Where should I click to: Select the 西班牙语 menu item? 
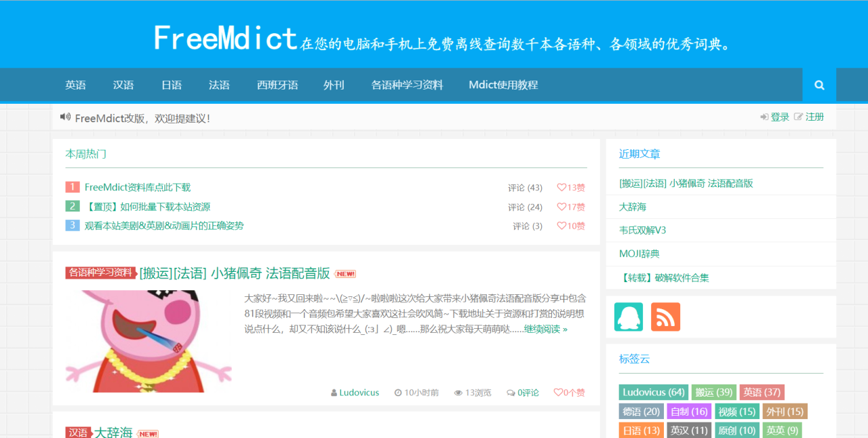277,85
